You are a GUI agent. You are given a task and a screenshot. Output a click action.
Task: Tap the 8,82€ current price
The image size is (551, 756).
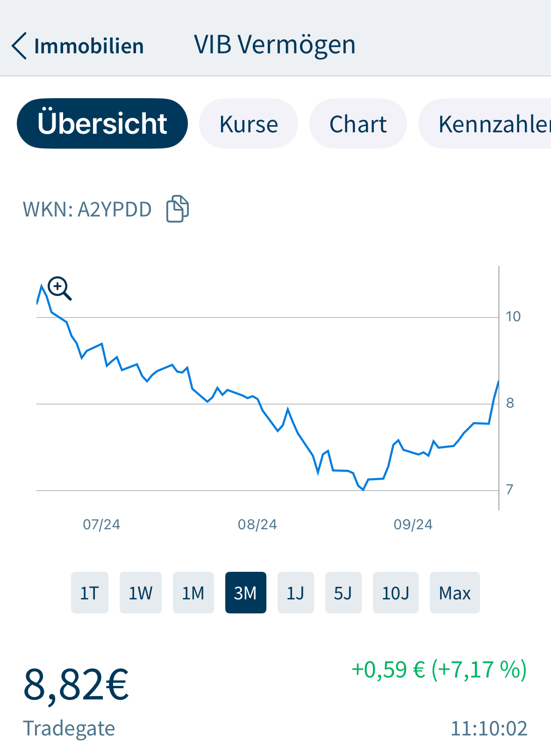[76, 684]
